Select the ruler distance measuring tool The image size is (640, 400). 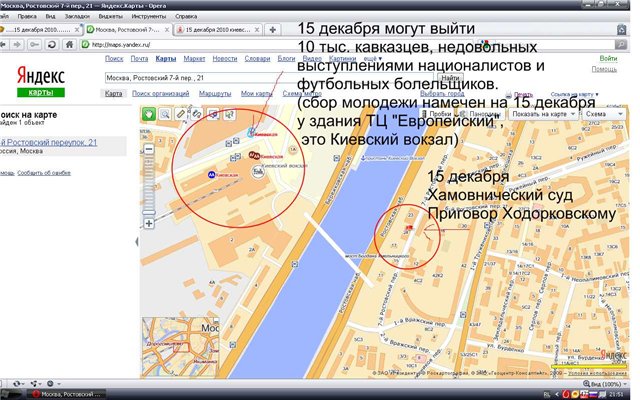(181, 113)
